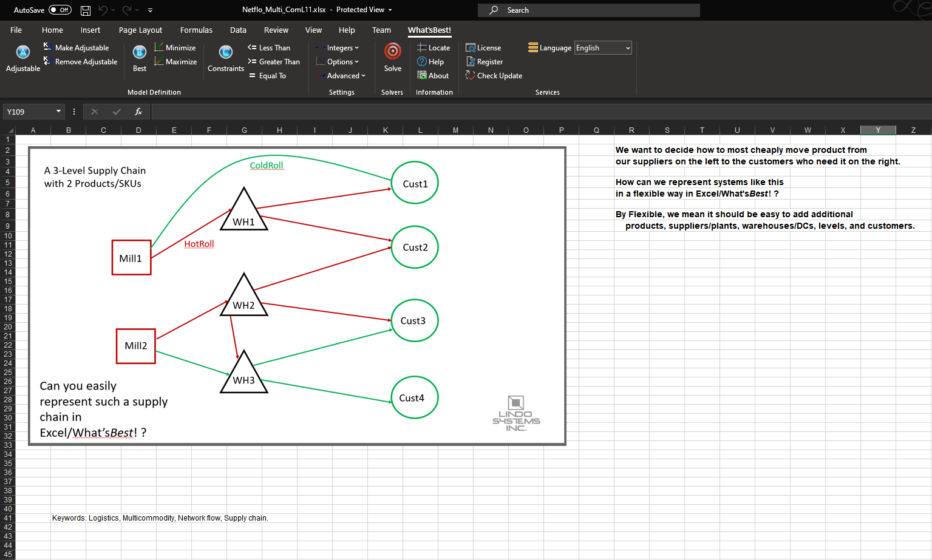Screen dimensions: 932x560
Task: Open Undo history dropdown arrow
Action: (x=113, y=10)
